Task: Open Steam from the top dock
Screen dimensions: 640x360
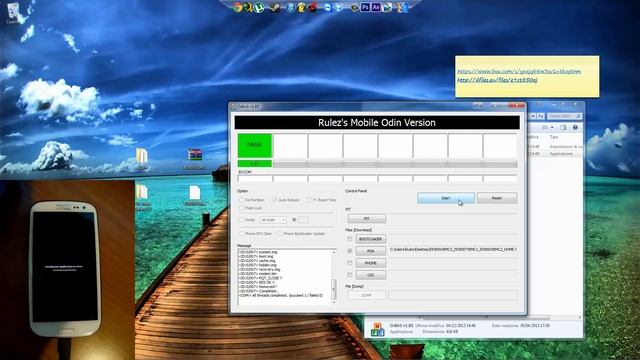Action: tap(275, 7)
